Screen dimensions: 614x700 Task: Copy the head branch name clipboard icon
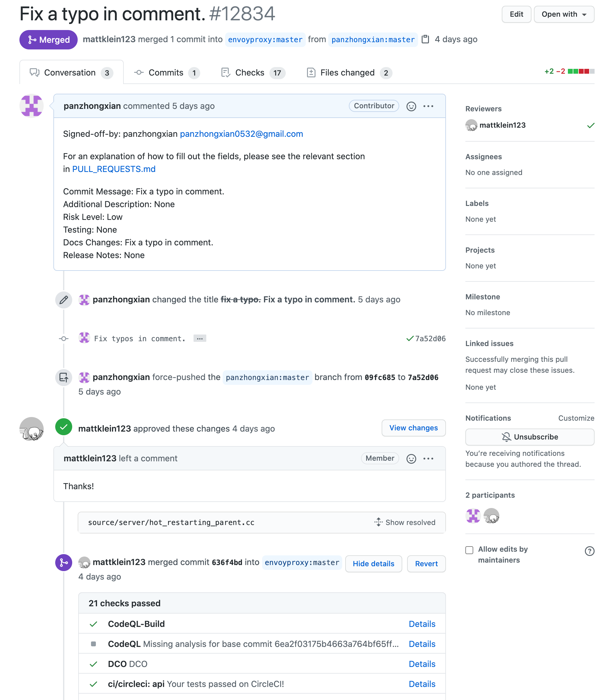tap(425, 39)
